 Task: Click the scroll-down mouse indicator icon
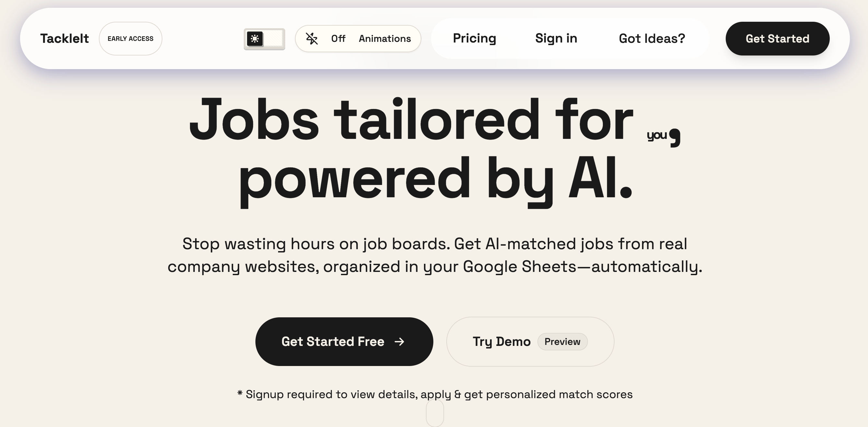435,413
